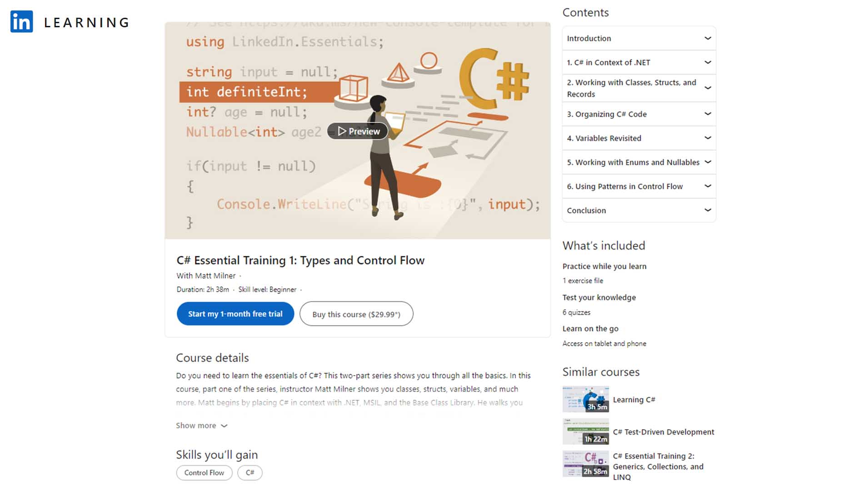Open the "Learning C#" similar course
Screen dimensions: 868x491
(x=634, y=399)
